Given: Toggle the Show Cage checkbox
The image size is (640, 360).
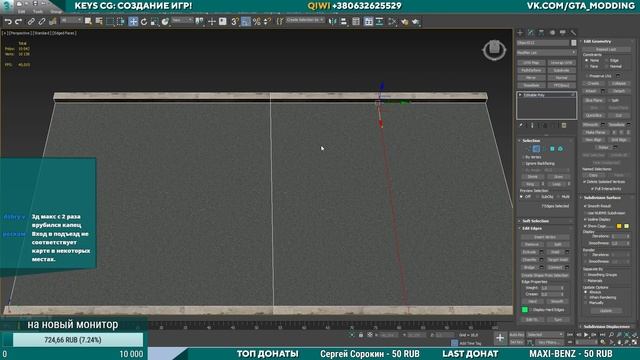Looking at the screenshot, I should click(585, 226).
